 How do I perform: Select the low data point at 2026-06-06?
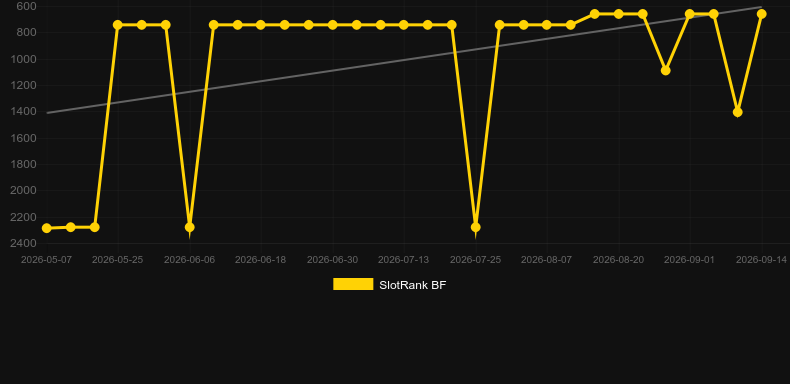pyautogui.click(x=189, y=227)
